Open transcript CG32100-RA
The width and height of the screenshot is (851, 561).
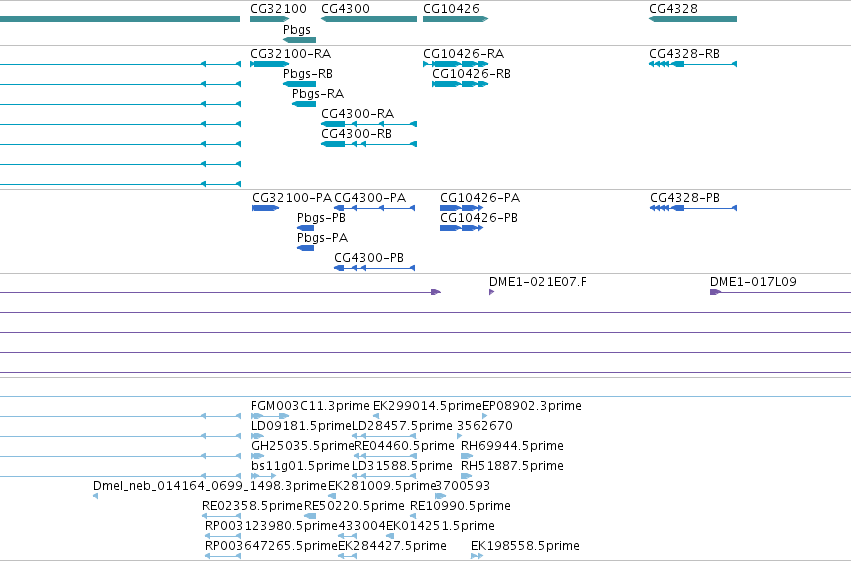(x=290, y=54)
